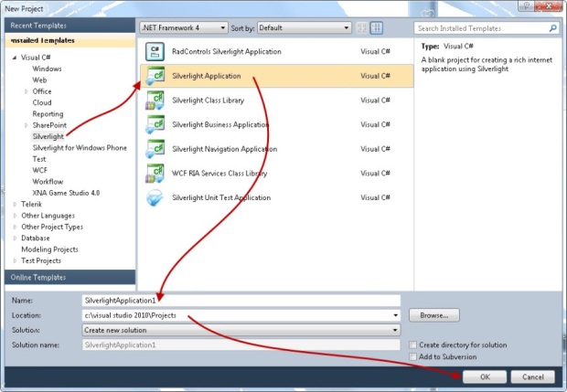Select the Modeling Projects item
Image resolution: width=567 pixels, height=392 pixels.
coord(49,249)
